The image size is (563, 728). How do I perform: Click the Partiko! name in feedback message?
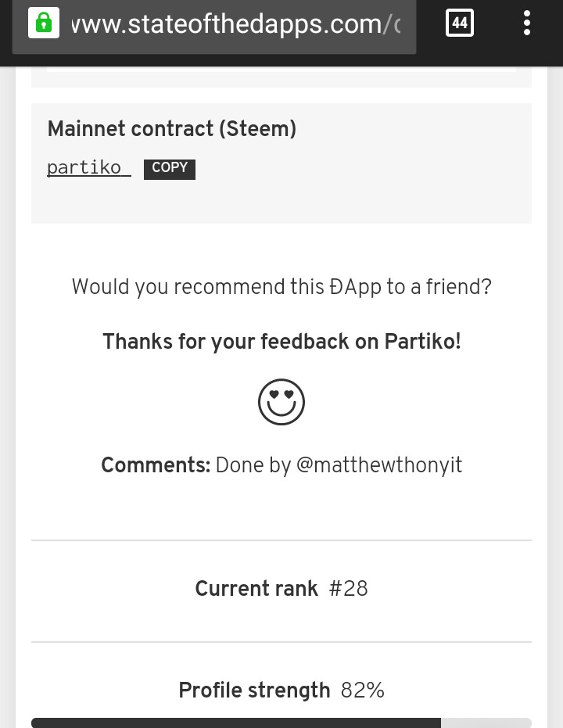pyautogui.click(x=423, y=341)
